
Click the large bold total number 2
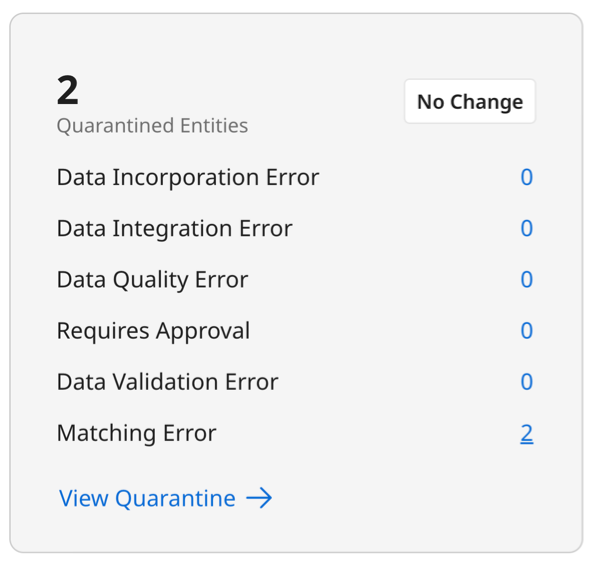point(67,91)
